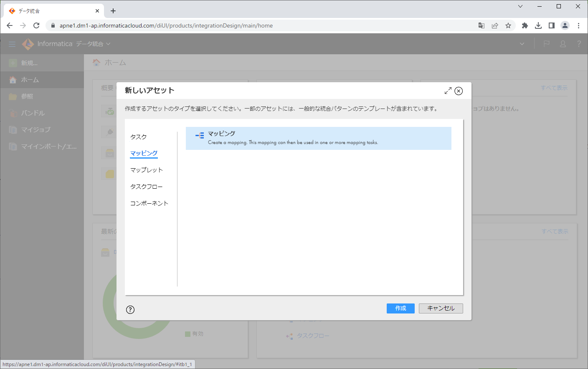This screenshot has width=588, height=369.
Task: Click the browser back arrow
Action: click(10, 25)
